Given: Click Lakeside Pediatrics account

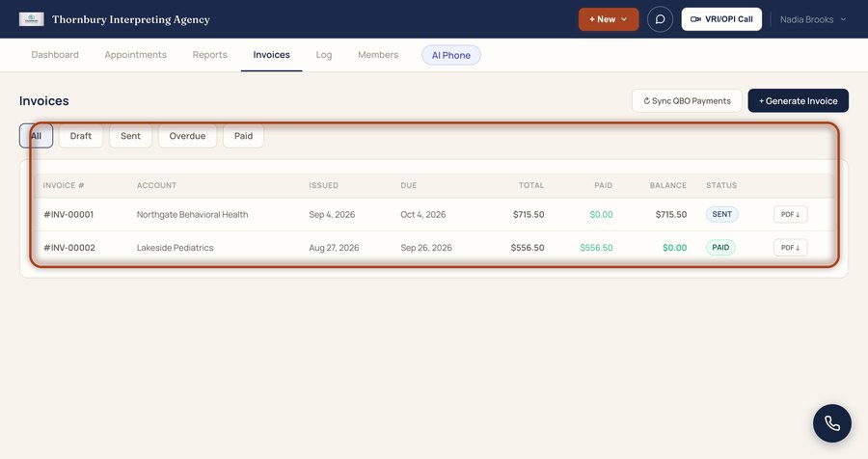Looking at the screenshot, I should (175, 248).
